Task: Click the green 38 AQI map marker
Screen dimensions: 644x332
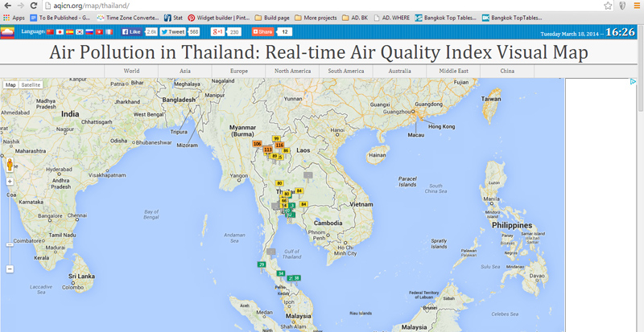Action: 296,278
